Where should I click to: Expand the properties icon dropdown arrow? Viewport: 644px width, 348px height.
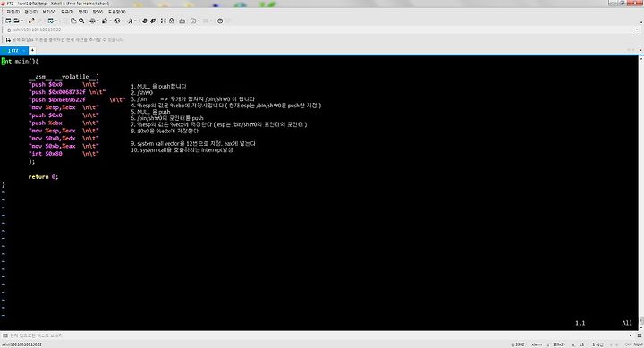[x=56, y=21]
